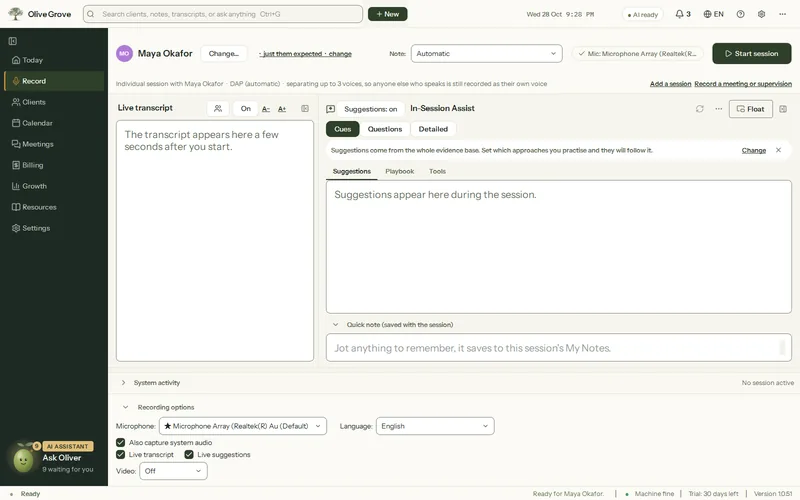Increase transcript font size with A+

(x=282, y=109)
